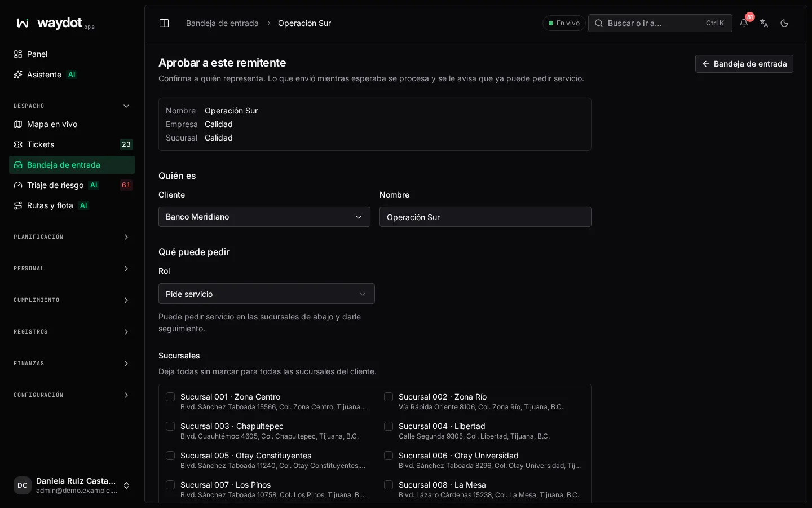Click the Nombre input field
Screen dimensions: 812x508
(486, 217)
